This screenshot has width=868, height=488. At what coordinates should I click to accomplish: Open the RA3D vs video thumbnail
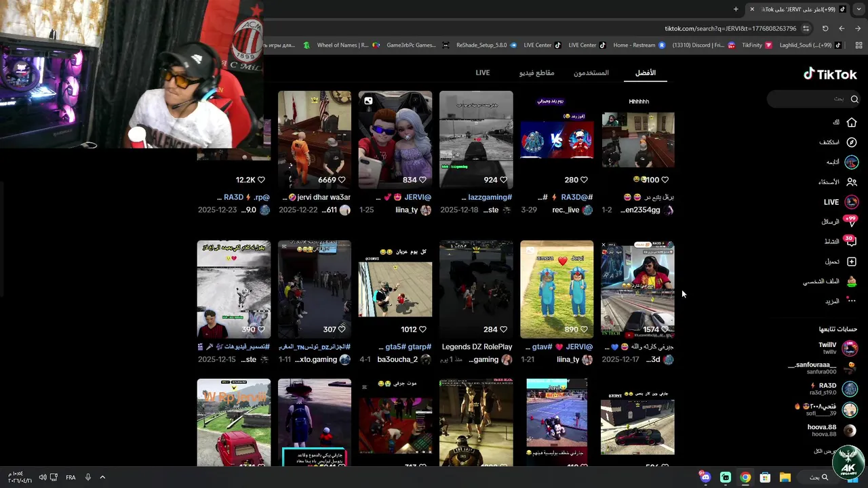(557, 140)
